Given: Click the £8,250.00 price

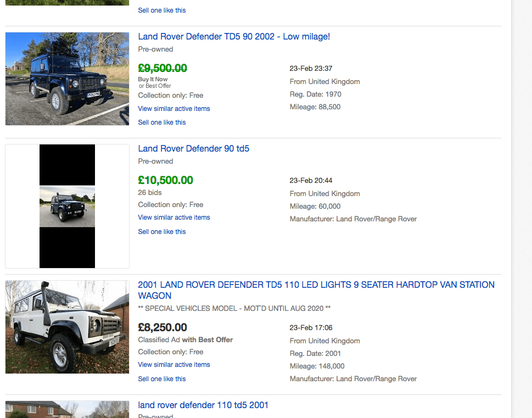Looking at the screenshot, I should tap(163, 328).
